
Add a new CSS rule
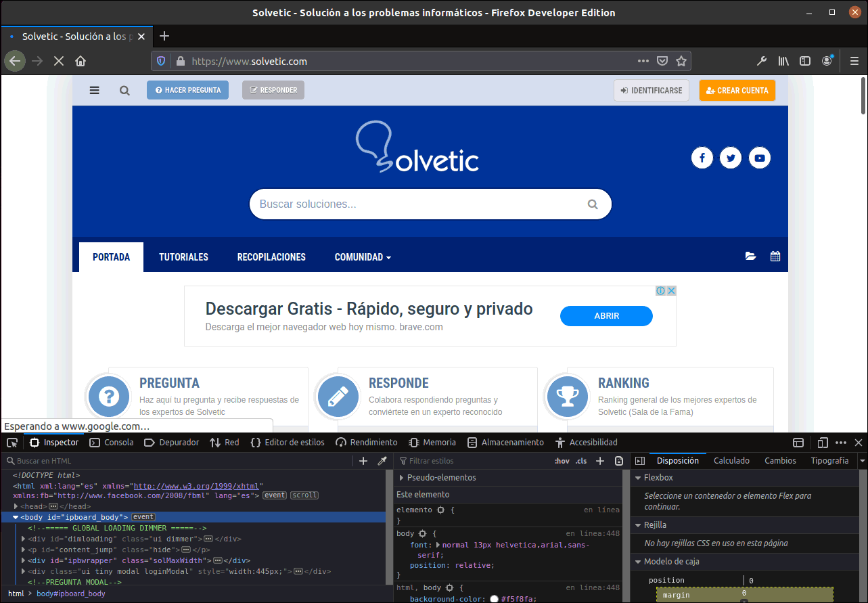point(599,461)
